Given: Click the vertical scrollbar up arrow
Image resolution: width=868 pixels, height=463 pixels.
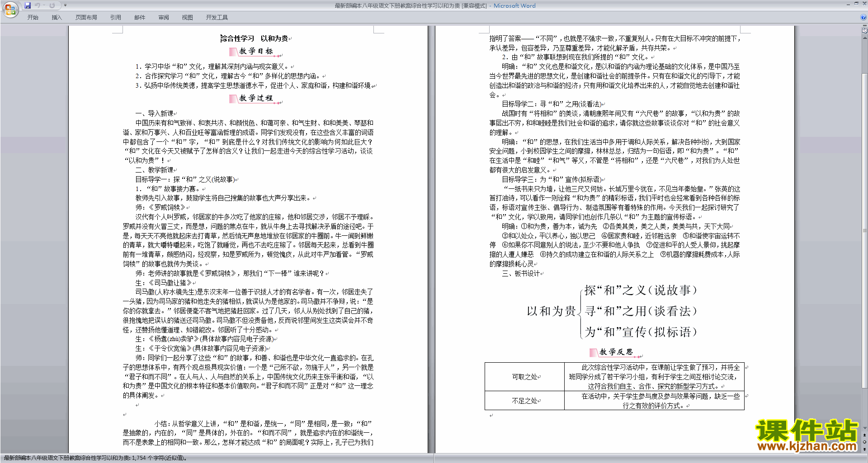Looking at the screenshot, I should (865, 37).
